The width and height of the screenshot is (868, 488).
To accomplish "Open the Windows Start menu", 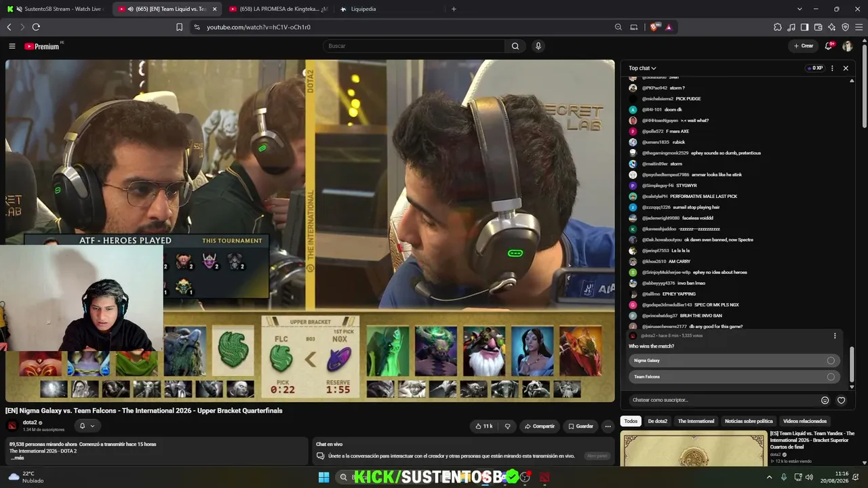I will click(x=324, y=477).
